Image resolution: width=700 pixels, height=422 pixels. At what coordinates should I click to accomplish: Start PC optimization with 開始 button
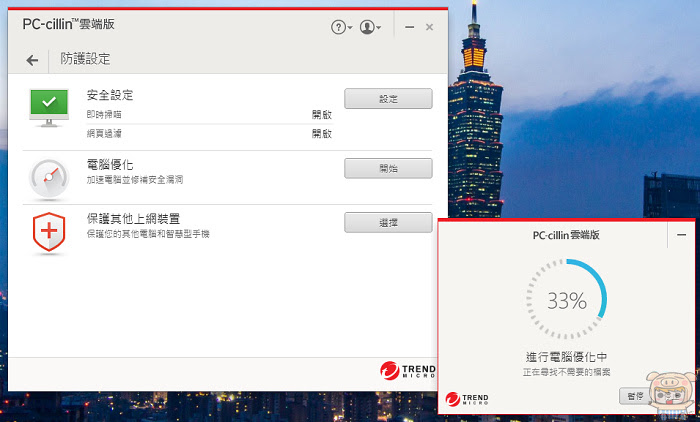(x=388, y=168)
